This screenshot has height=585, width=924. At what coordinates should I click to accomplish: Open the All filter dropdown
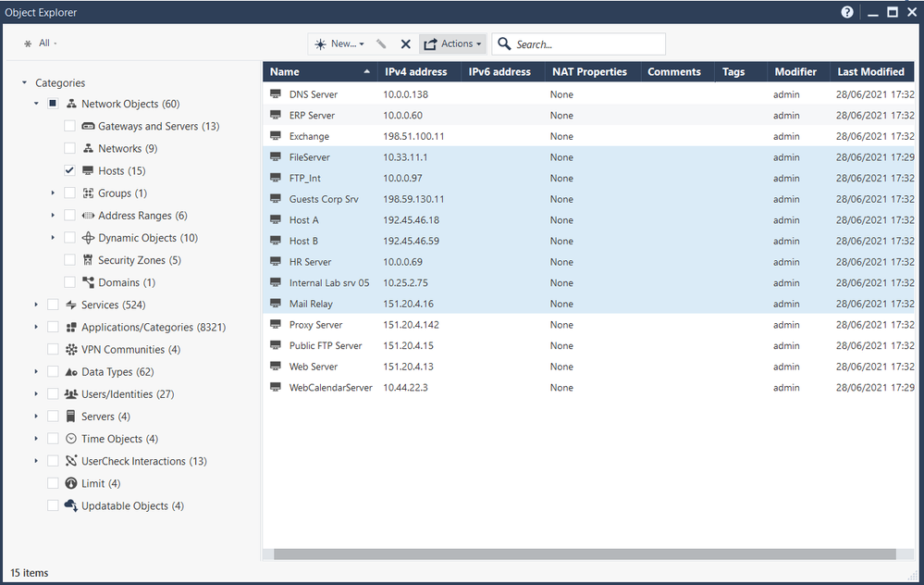(42, 44)
